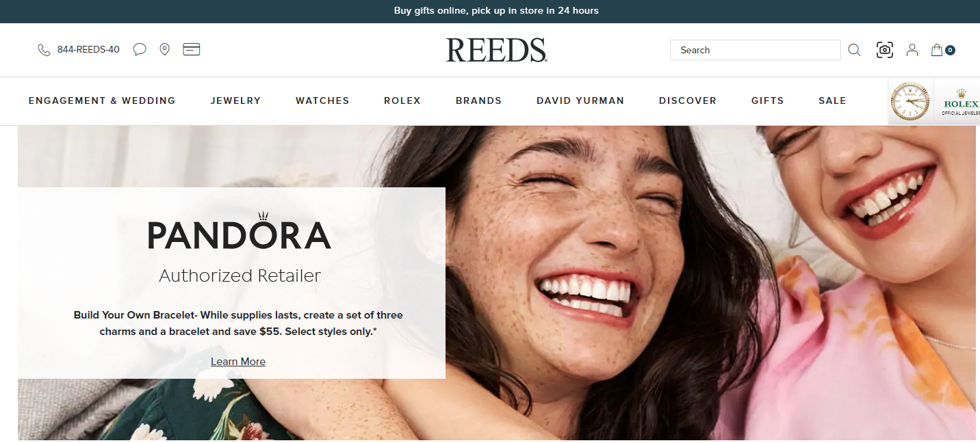The height and width of the screenshot is (443, 980).
Task: Click into the Search input field
Action: [756, 50]
